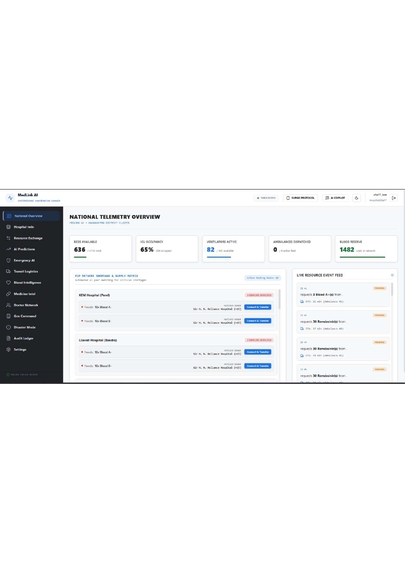Click the MedLink AI logo icon

coord(10,198)
